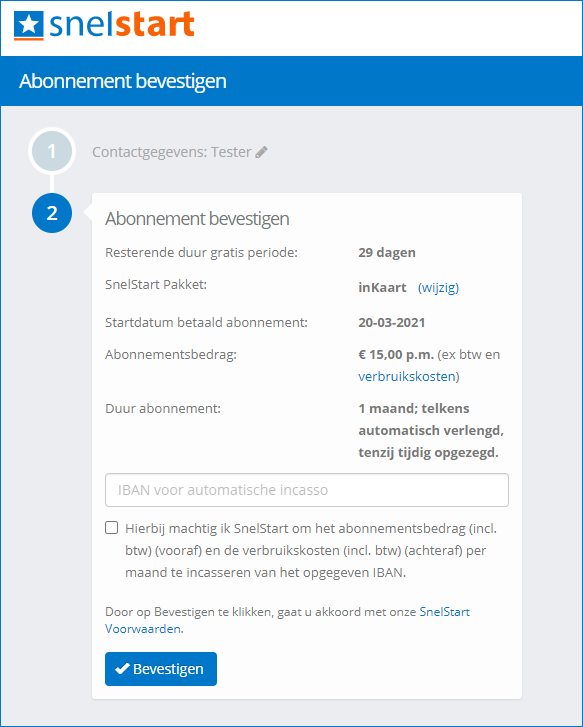The height and width of the screenshot is (727, 583).
Task: Click the 'Hierbij machtig ik SnelStart' authorization text
Action: pos(311,550)
